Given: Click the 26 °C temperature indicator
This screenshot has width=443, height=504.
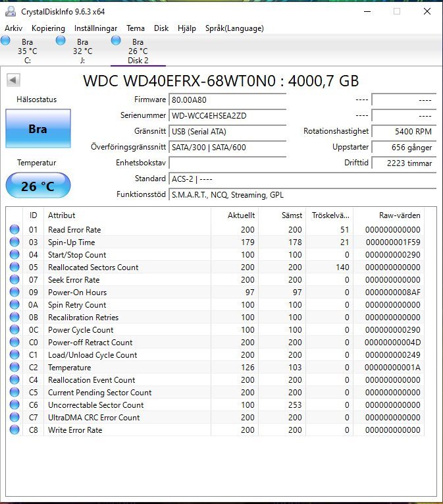Looking at the screenshot, I should click(x=38, y=186).
